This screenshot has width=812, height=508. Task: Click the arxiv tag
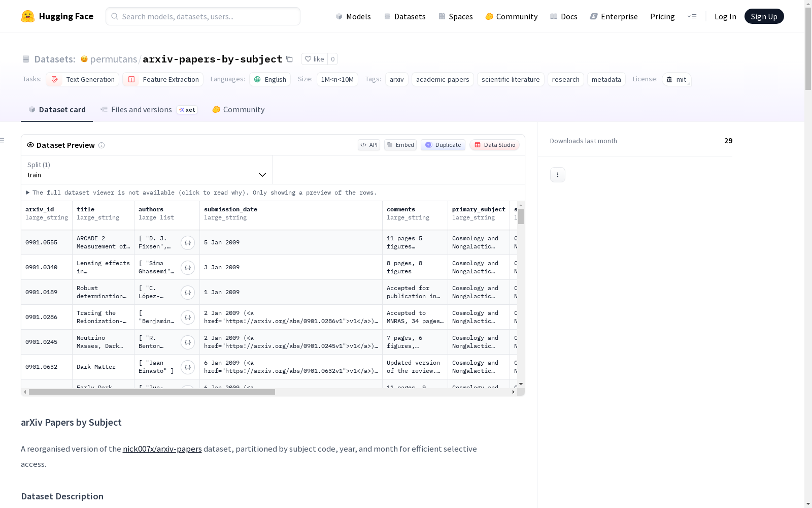tap(397, 79)
